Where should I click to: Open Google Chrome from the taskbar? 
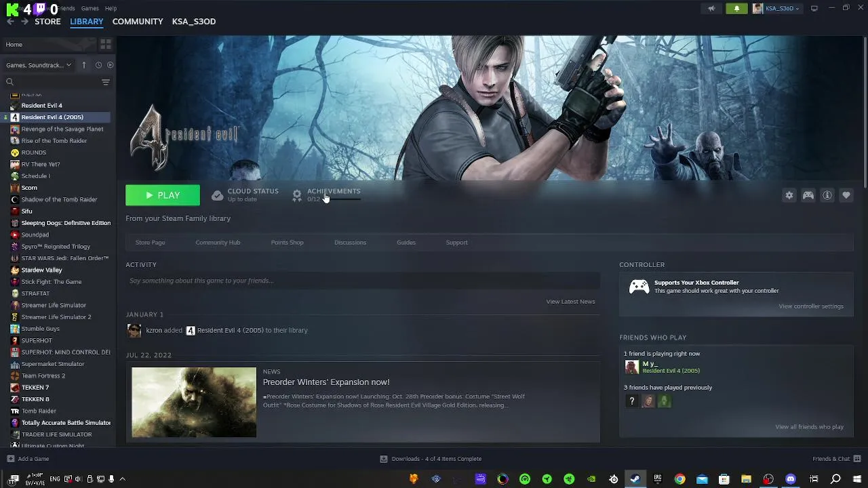click(679, 479)
